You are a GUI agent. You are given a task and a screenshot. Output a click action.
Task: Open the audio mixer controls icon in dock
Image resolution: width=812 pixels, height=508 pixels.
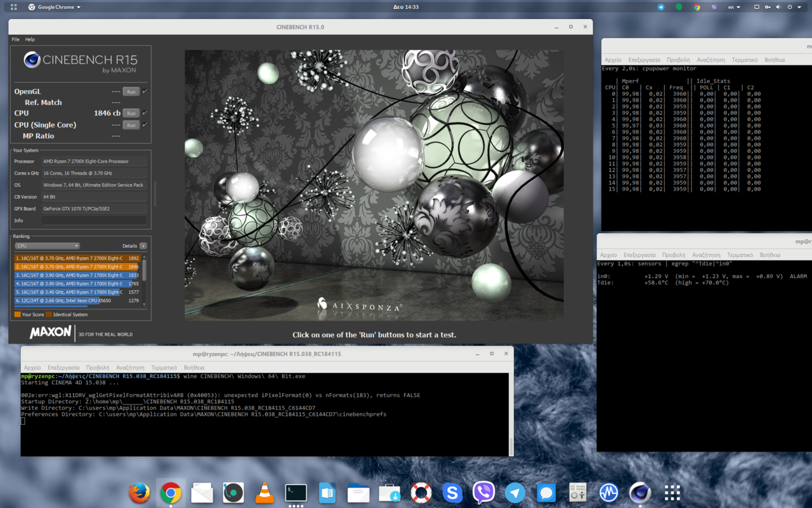578,493
